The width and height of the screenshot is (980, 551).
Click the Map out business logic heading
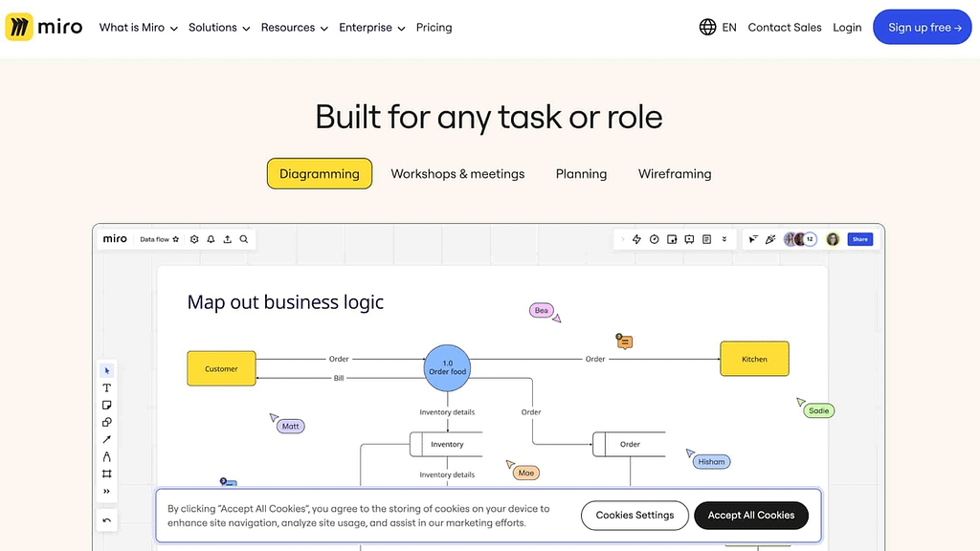pos(285,302)
